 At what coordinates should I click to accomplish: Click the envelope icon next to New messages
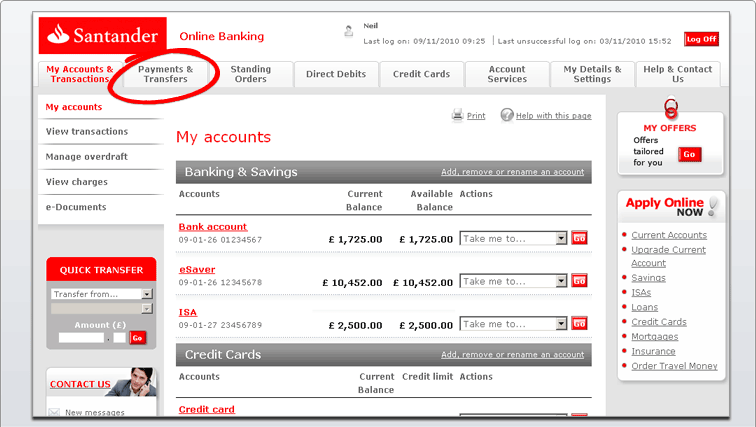(x=54, y=412)
